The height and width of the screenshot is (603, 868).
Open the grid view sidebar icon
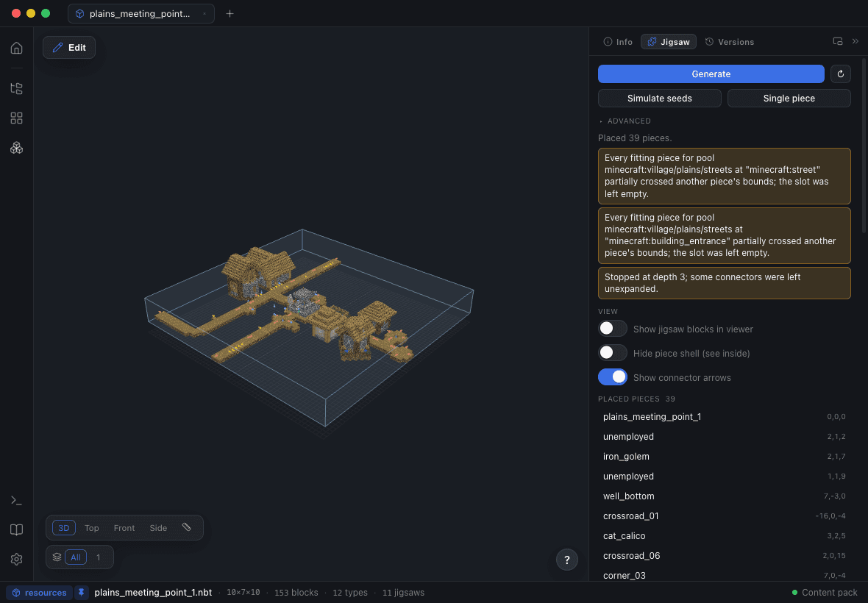pyautogui.click(x=17, y=118)
